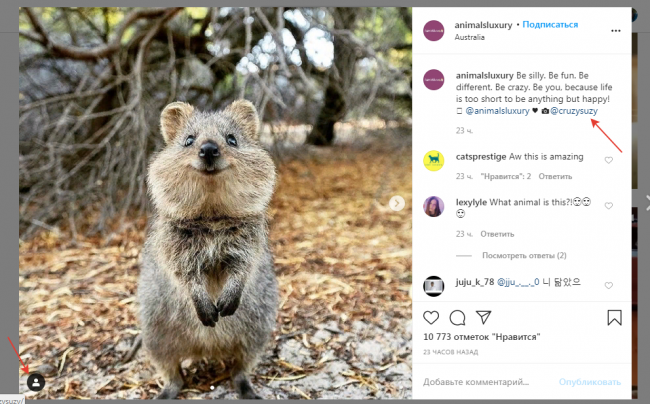The image size is (650, 404).
Task: Click "Подписаться" to follow animalsluxury
Action: (551, 23)
